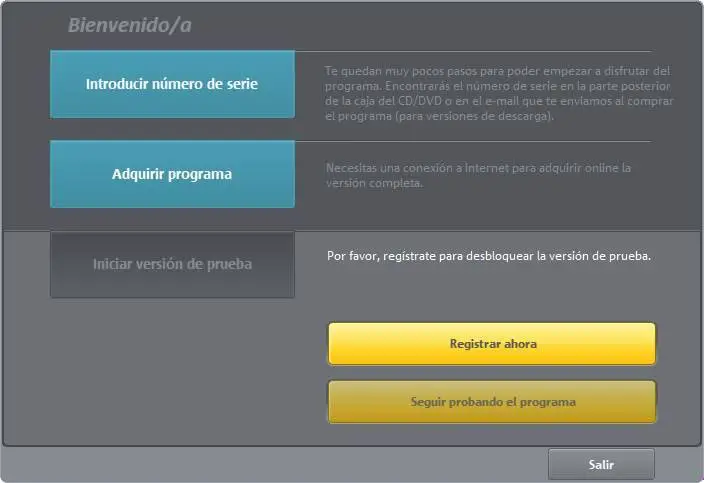Click the Bienvenido/a heading

point(130,25)
